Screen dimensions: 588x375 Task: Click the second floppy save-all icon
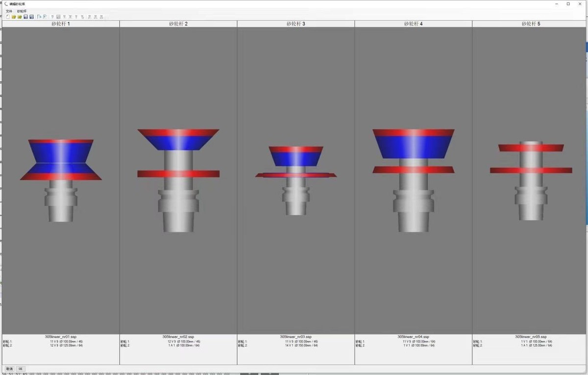coord(31,17)
